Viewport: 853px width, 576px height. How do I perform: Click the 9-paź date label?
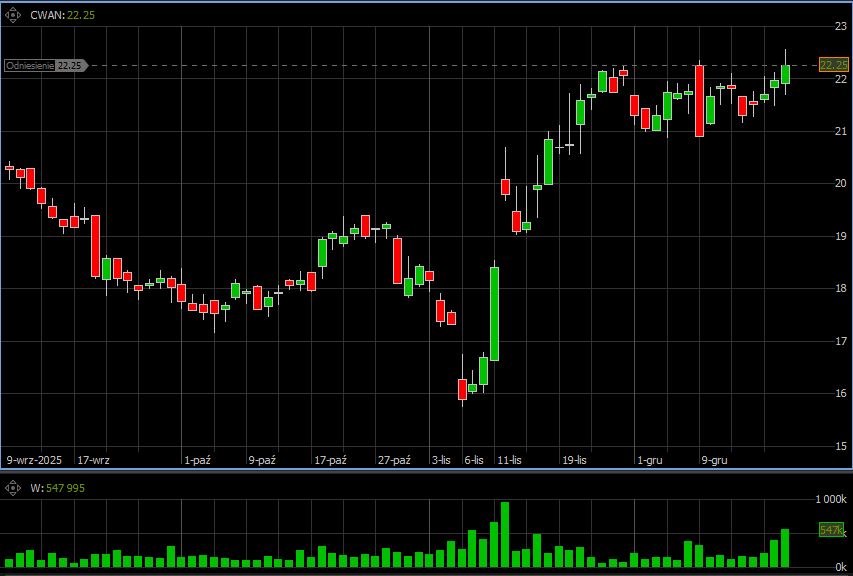tap(262, 460)
